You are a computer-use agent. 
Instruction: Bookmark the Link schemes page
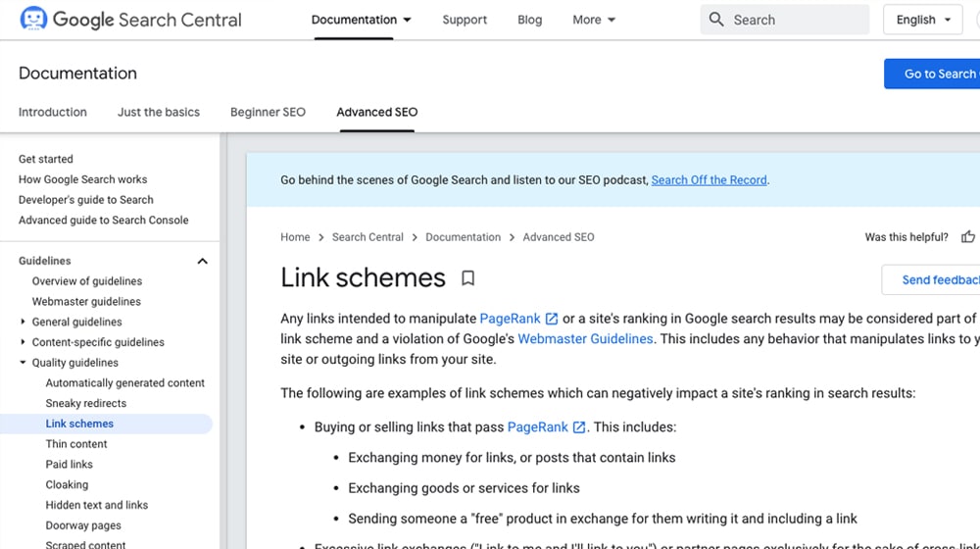[x=467, y=277]
